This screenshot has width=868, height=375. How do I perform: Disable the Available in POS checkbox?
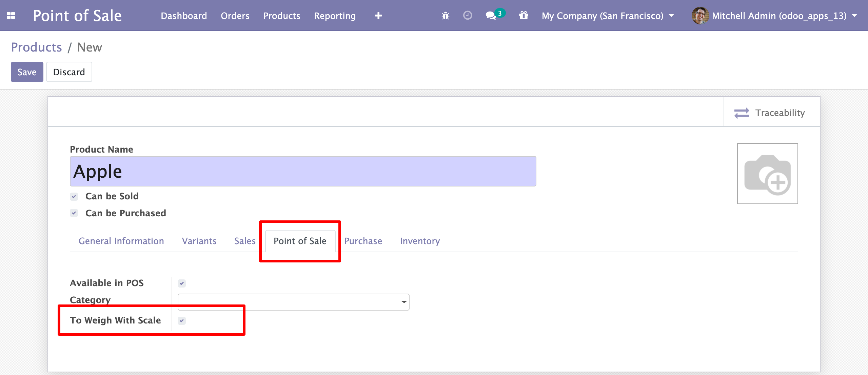[x=182, y=283]
